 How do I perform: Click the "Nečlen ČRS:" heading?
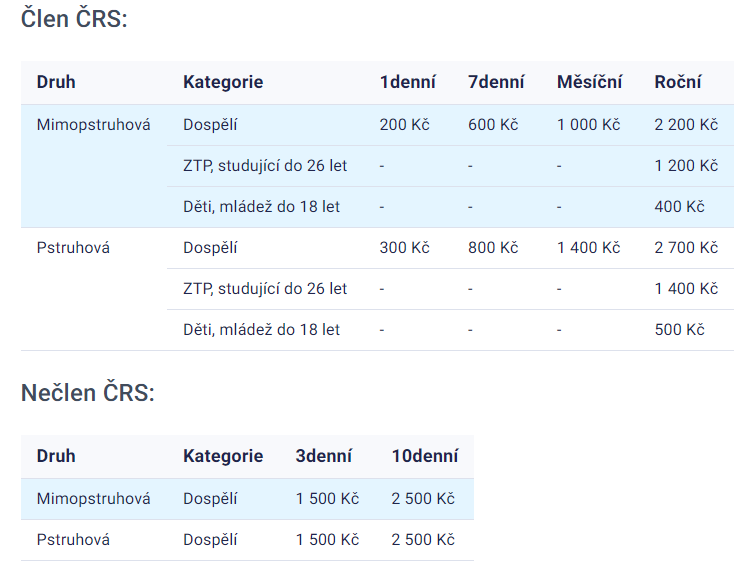coord(88,393)
